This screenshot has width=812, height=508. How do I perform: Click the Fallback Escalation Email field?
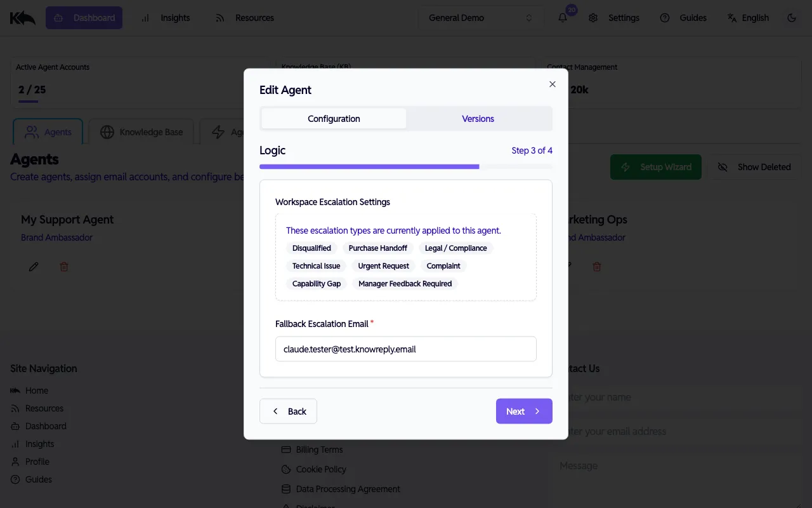pos(406,349)
